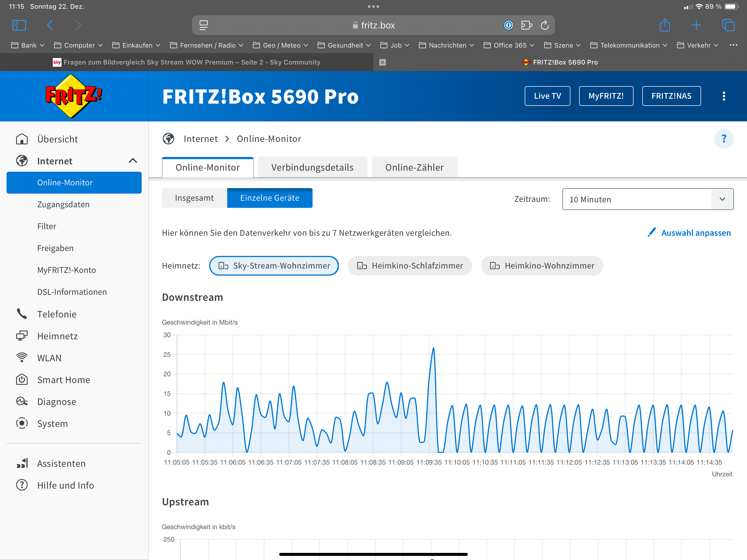Select the Einzelne Geräte toggle

(270, 198)
